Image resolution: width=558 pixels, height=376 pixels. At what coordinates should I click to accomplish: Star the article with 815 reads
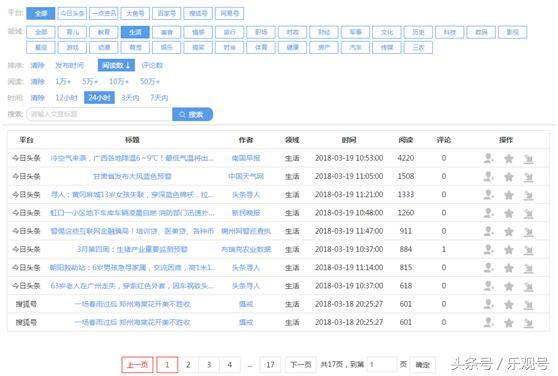tap(509, 268)
